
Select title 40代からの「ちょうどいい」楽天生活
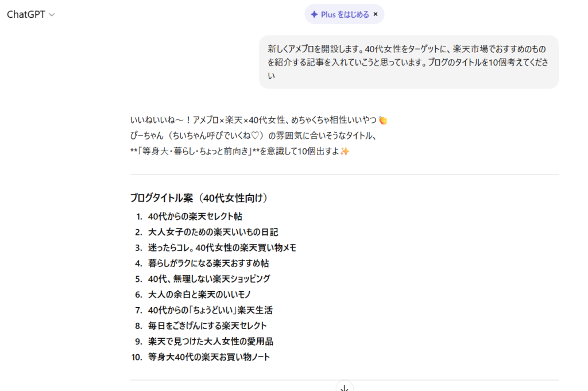point(210,310)
